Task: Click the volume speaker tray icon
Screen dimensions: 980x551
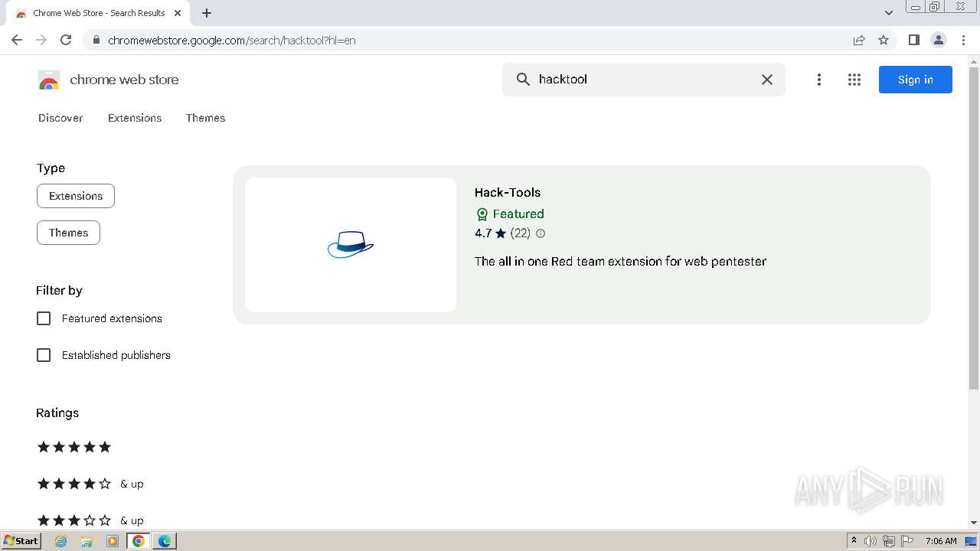Action: 871,541
